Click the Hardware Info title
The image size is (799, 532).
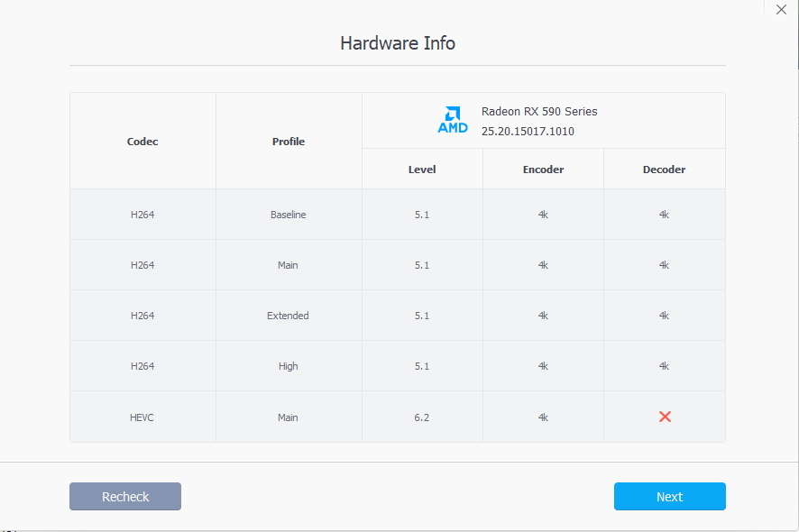398,43
